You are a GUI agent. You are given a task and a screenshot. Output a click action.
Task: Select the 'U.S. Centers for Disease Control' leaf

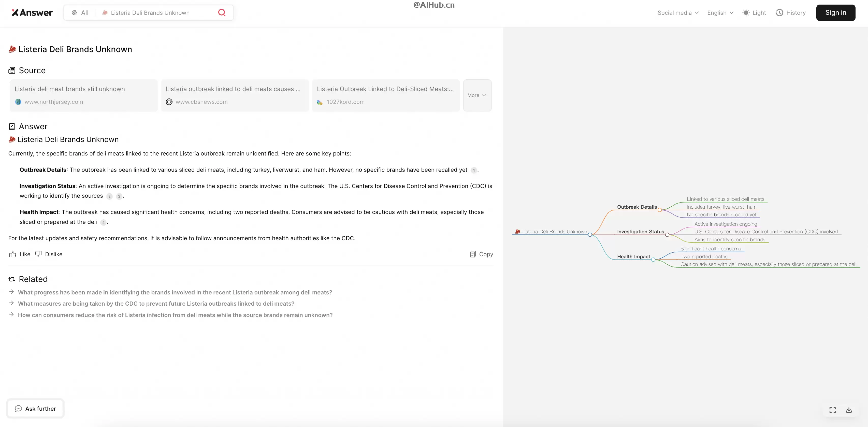(765, 232)
